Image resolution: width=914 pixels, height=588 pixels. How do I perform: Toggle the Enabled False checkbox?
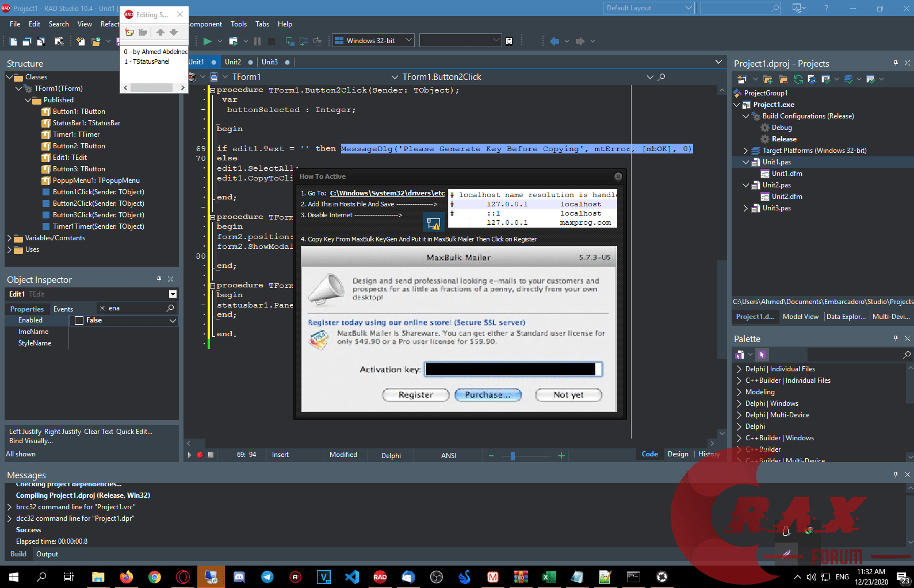click(79, 320)
